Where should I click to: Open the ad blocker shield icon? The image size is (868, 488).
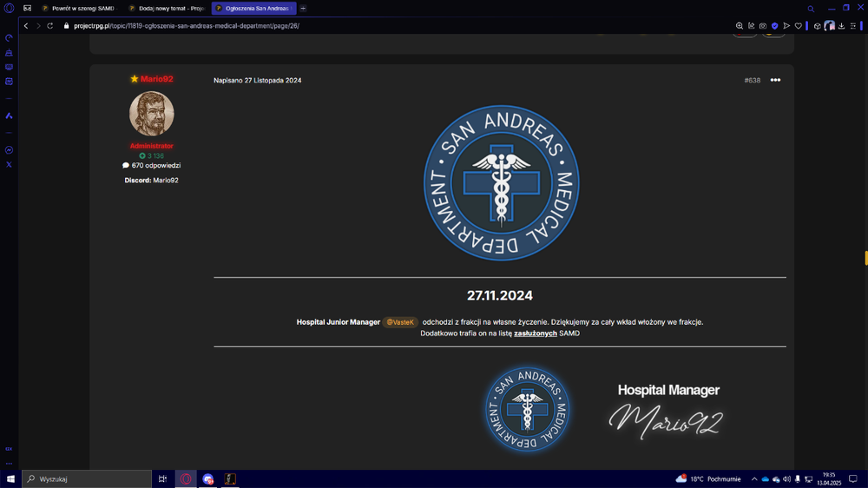point(774,26)
